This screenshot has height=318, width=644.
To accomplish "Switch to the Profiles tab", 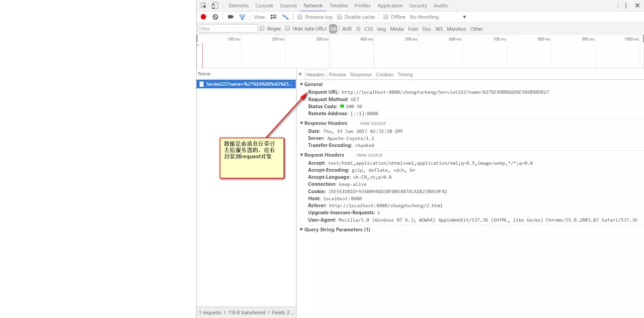I will tap(362, 6).
